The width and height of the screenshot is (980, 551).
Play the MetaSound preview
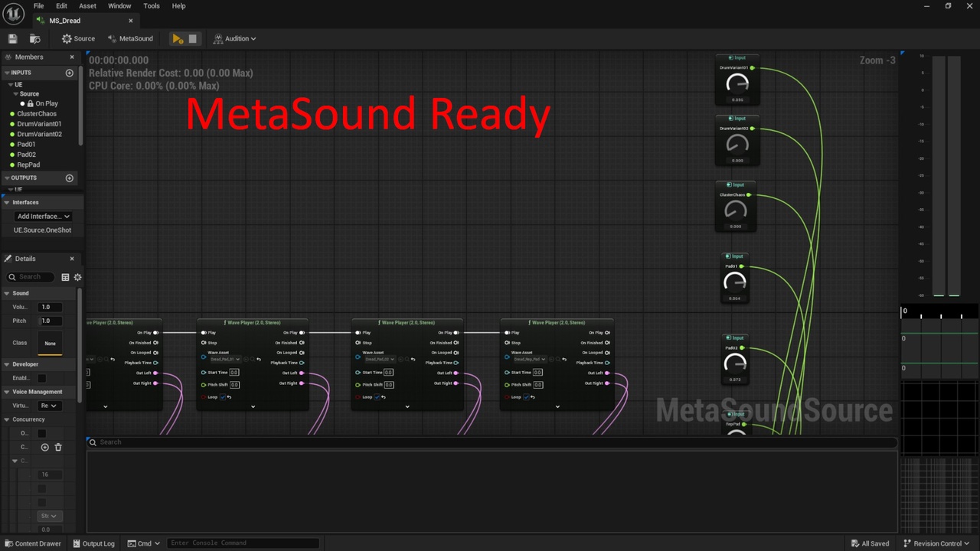click(x=178, y=38)
